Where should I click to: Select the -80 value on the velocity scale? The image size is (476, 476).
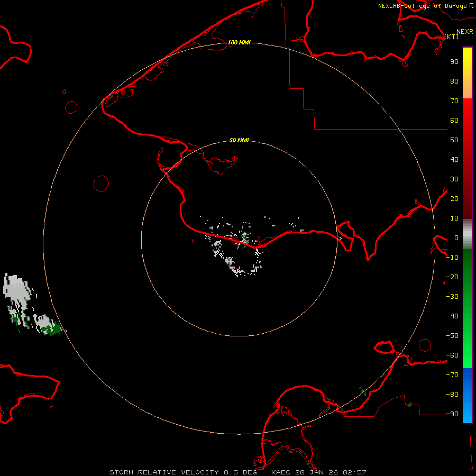click(x=452, y=395)
